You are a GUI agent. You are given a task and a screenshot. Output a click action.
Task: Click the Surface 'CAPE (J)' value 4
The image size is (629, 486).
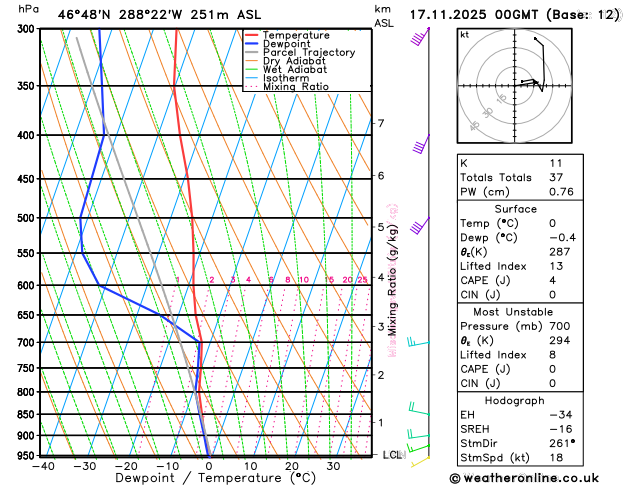coord(552,280)
